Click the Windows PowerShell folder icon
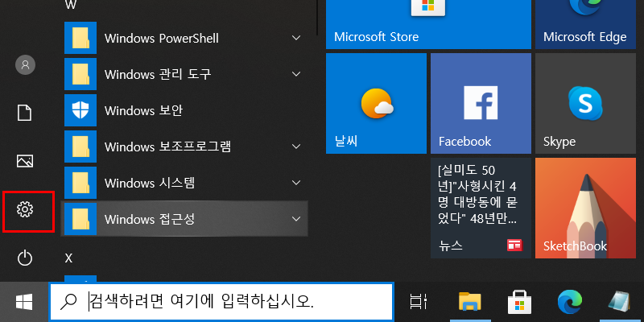Image resolution: width=644 pixels, height=322 pixels. click(80, 38)
